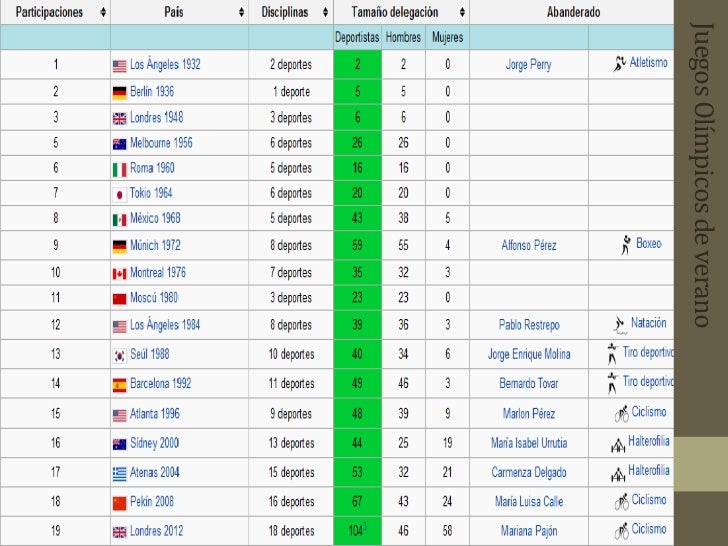Click the United States flag beside Los Ángeles 1932
728x546 pixels.
[119, 65]
